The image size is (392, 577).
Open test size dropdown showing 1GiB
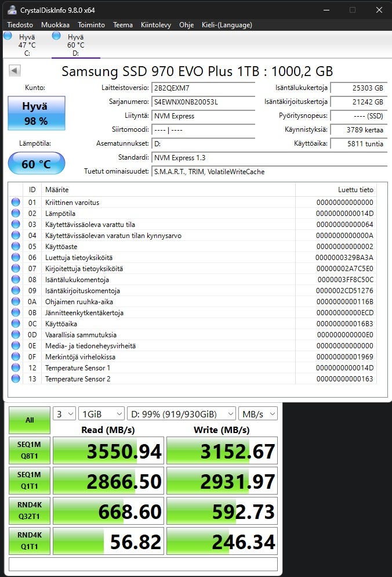101,414
